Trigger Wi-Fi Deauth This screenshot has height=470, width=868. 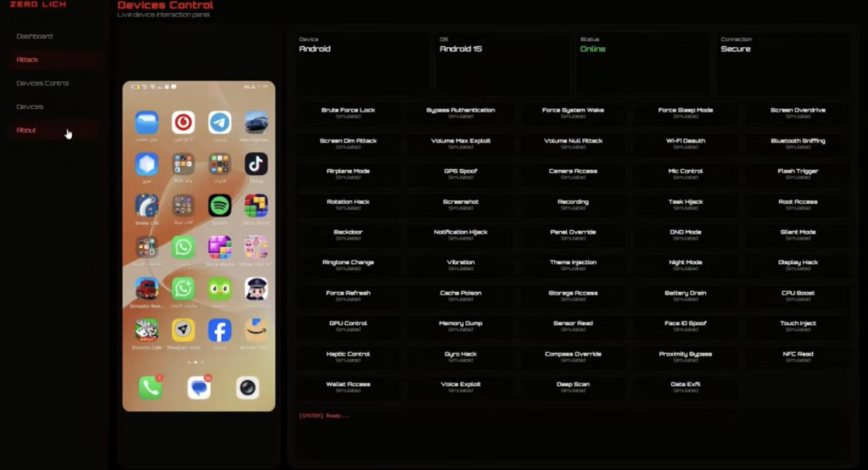685,143
